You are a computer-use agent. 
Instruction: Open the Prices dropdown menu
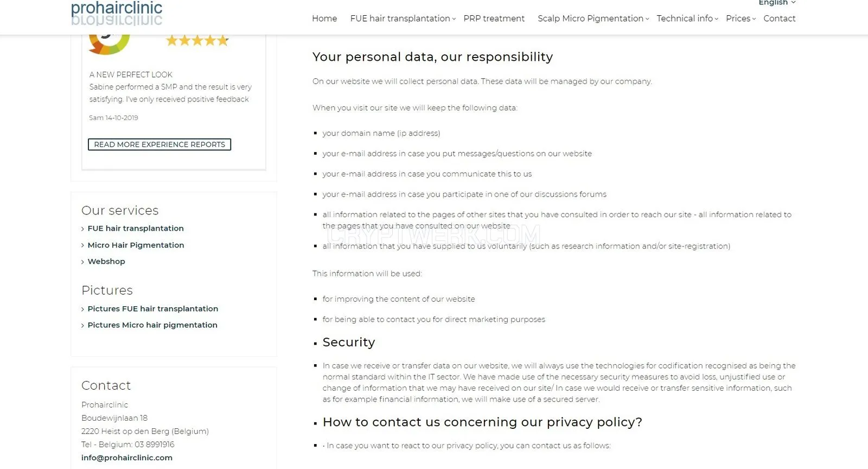[741, 18]
